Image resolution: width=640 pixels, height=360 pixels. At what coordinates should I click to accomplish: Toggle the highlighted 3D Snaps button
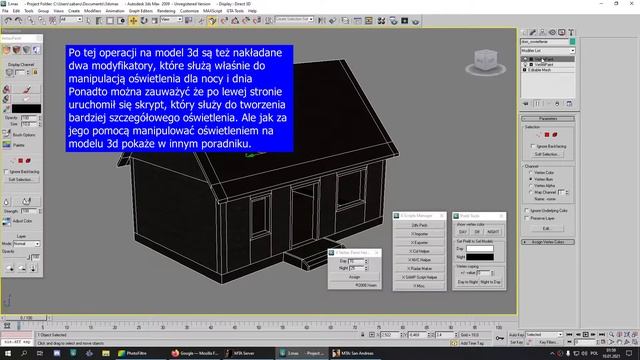click(212, 20)
